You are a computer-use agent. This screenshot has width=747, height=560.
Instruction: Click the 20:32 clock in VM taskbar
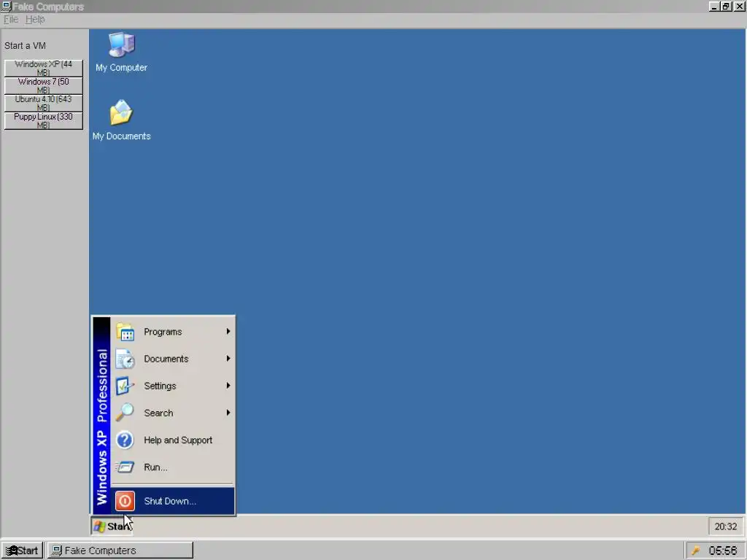(726, 526)
